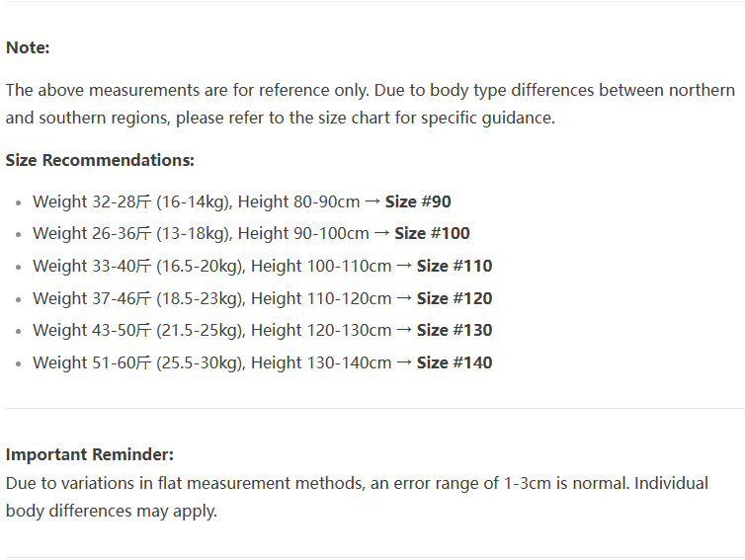The height and width of the screenshot is (560, 745).
Task: Click the Weight 26-36斤 (13-18kg) line
Action: (x=251, y=234)
